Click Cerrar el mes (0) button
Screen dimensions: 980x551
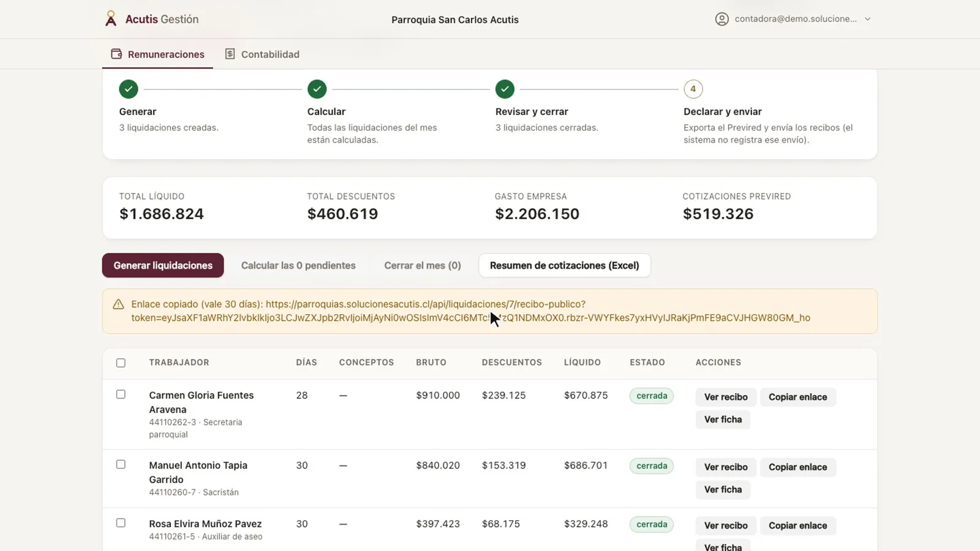(x=423, y=265)
